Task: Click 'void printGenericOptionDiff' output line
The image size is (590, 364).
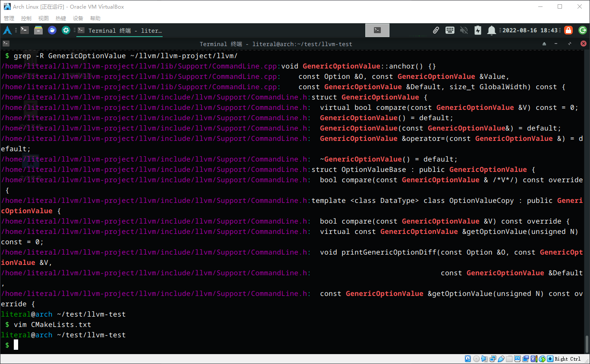Action: click(x=292, y=258)
